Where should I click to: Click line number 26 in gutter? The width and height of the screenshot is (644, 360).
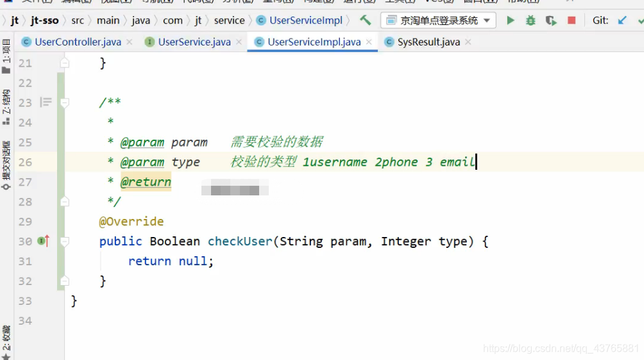tap(25, 162)
